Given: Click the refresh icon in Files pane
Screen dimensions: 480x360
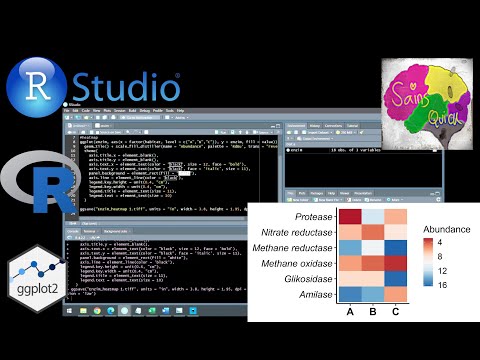Looking at the screenshot, I should [x=438, y=199].
